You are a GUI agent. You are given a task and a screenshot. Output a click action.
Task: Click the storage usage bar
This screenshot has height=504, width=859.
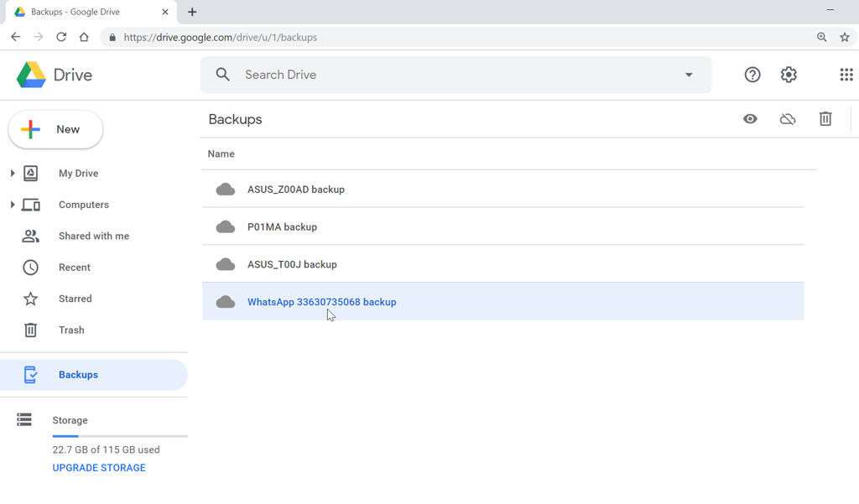120,436
